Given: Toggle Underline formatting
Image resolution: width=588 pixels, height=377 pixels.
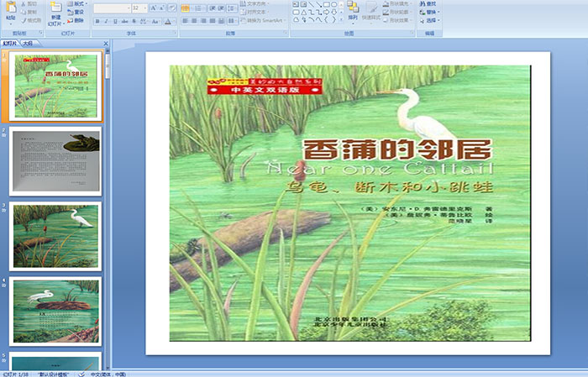Looking at the screenshot, I should [x=115, y=22].
